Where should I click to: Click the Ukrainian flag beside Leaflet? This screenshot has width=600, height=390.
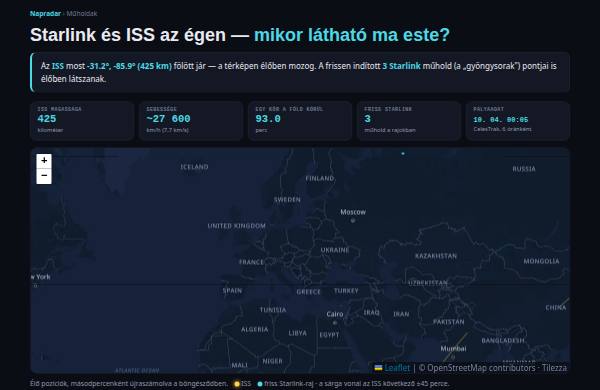click(x=378, y=368)
